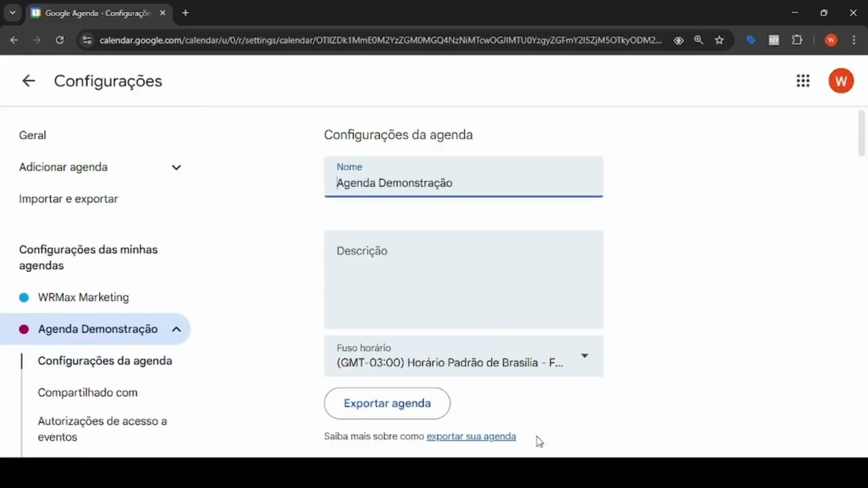
Task: Open Autorizações de acesso a eventos
Action: [x=102, y=429]
